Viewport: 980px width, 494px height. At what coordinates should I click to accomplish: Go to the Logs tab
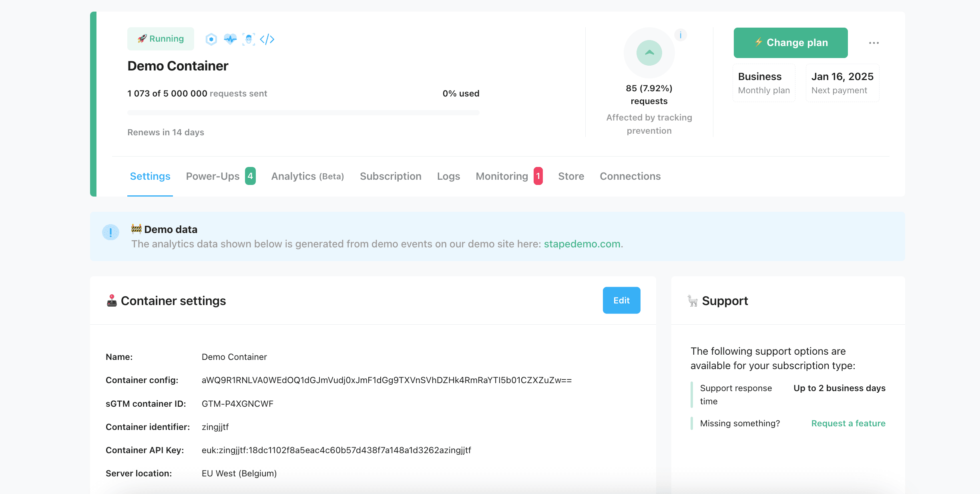448,176
